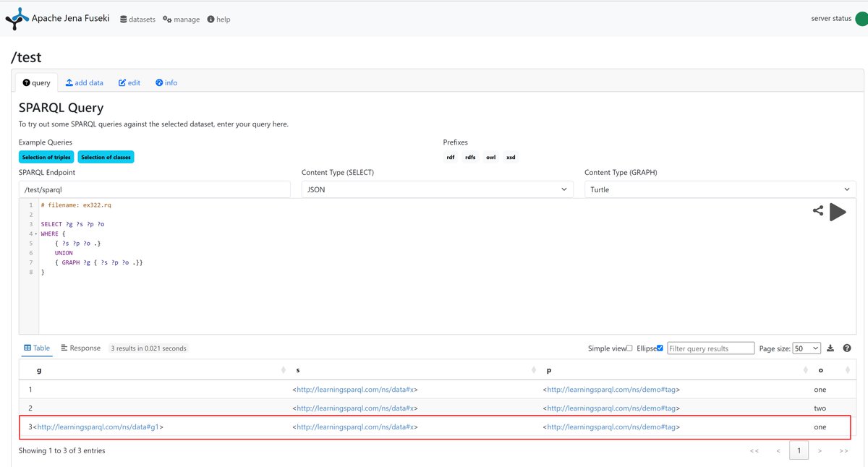
Task: Show the Table results view
Action: click(x=37, y=348)
